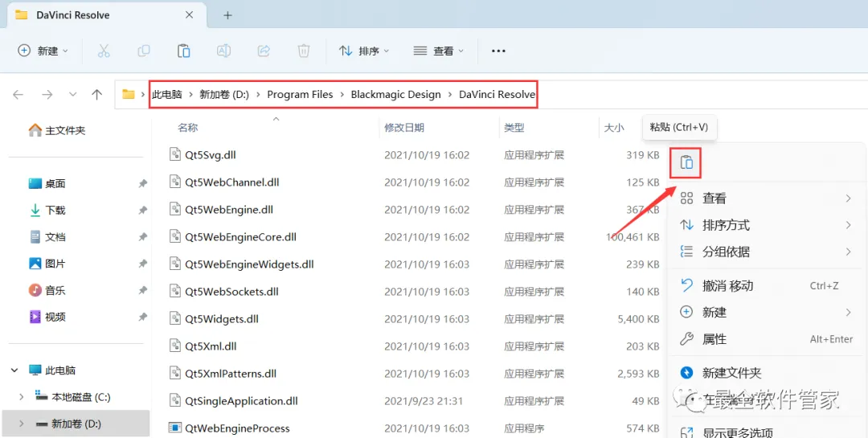This screenshot has height=438, width=868.
Task: Open 分组依据 submenu in context menu
Action: [x=768, y=252]
